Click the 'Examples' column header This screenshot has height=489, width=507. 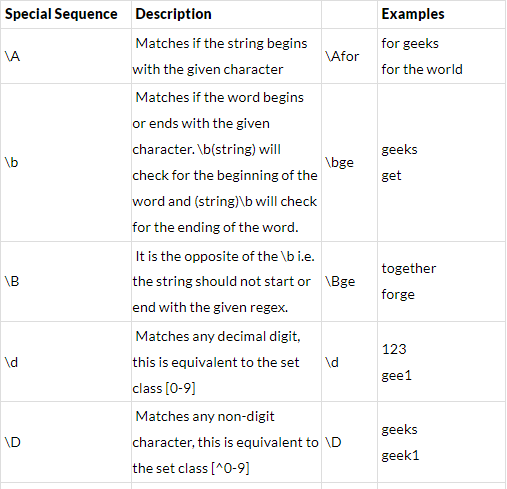click(413, 14)
